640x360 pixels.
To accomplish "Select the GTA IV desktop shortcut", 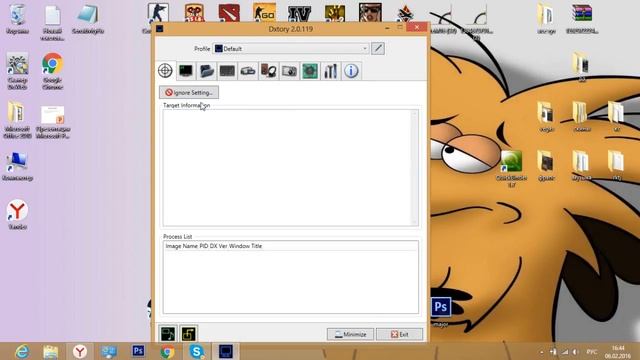I will coord(300,13).
